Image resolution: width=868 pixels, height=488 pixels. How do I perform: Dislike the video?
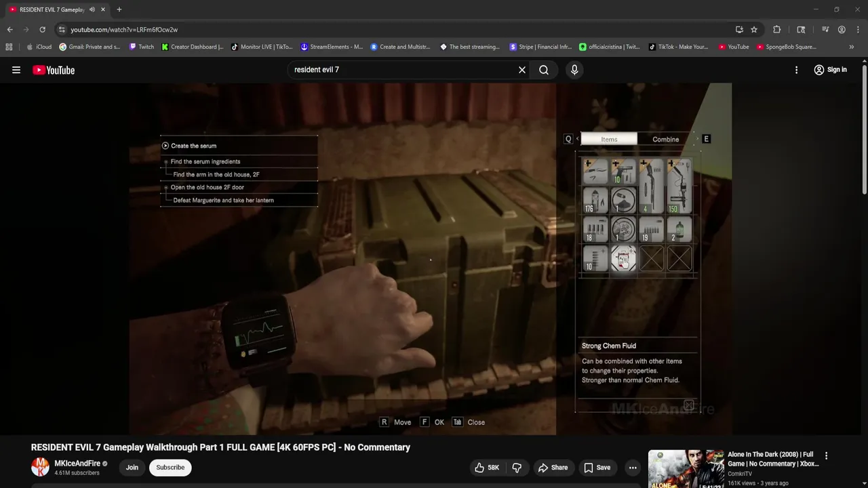pyautogui.click(x=517, y=468)
